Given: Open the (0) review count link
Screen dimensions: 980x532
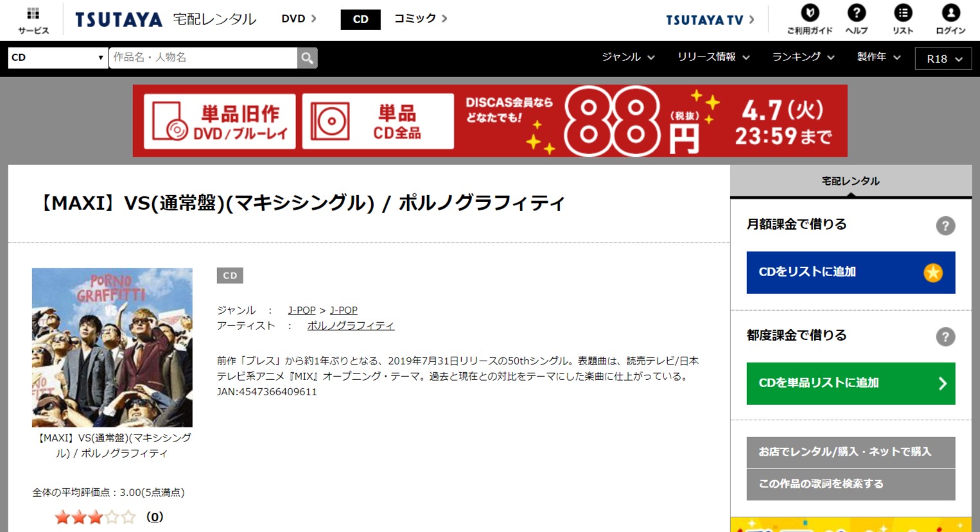Looking at the screenshot, I should point(155,517).
